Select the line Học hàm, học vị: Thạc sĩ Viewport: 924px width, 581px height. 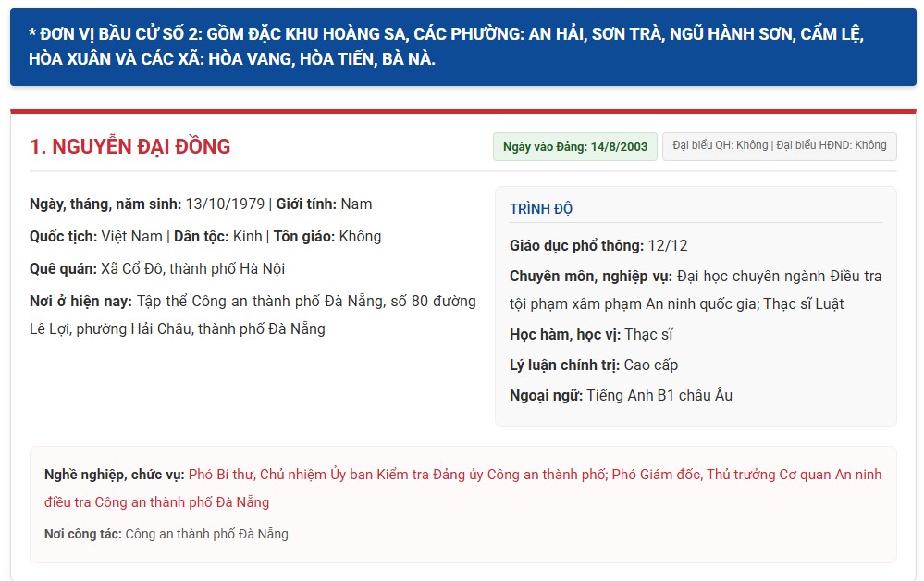click(x=591, y=335)
